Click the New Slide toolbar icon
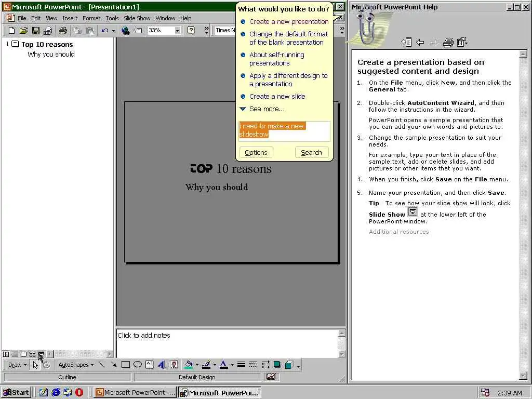 (x=138, y=31)
